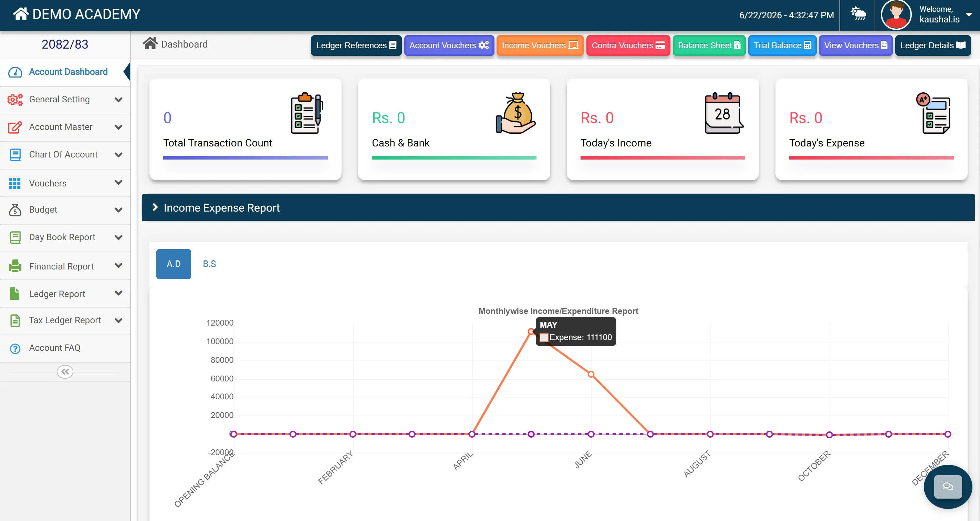Click the Vouchers grid icon
This screenshot has width=980, height=521.
click(15, 183)
